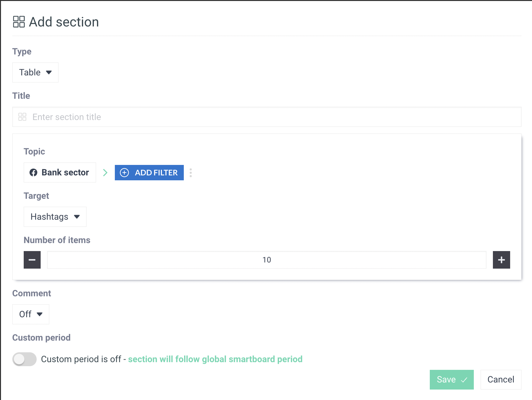Enable the Custom period toggle
The width and height of the screenshot is (532, 400).
[x=24, y=359]
